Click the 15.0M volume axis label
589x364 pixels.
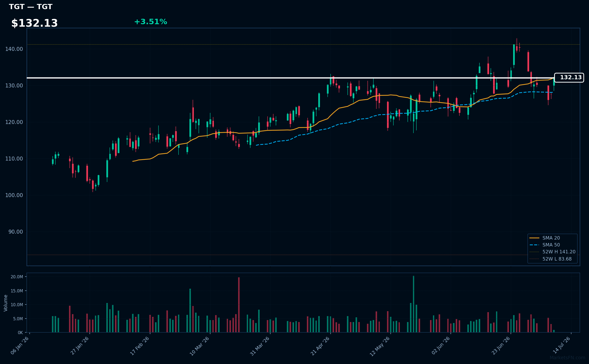coord(17,291)
